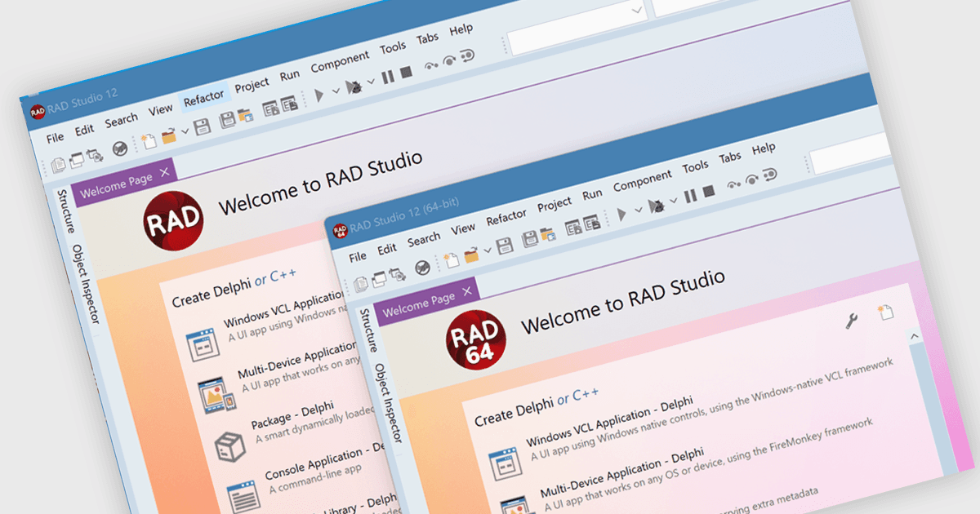Open Project menu in RAD Studio 12 window
The width and height of the screenshot is (980, 514).
[x=252, y=86]
